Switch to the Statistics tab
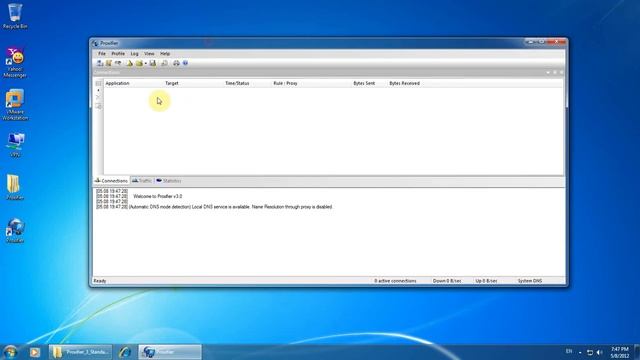 pyautogui.click(x=169, y=181)
